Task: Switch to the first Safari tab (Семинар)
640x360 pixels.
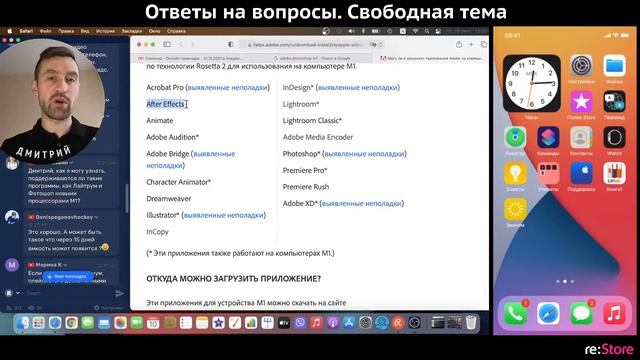Action: 192,58
